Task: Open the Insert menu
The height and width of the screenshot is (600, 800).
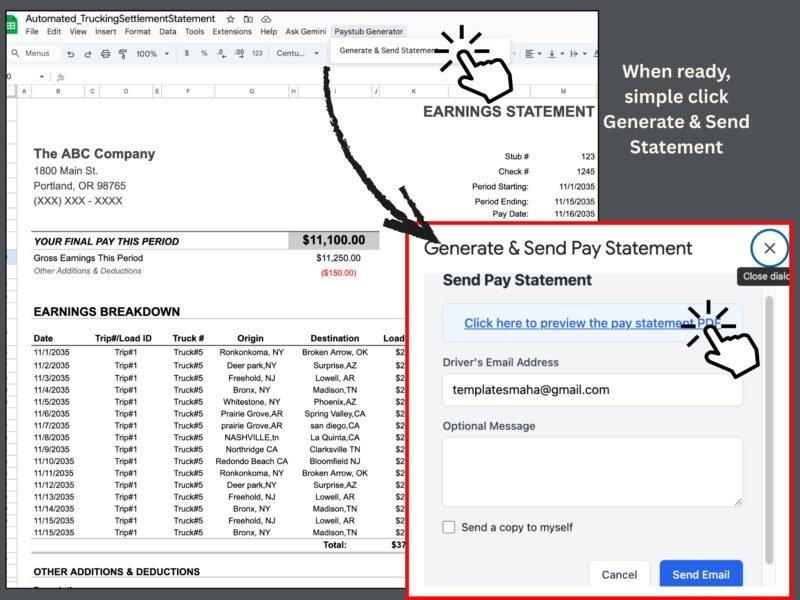Action: (106, 32)
